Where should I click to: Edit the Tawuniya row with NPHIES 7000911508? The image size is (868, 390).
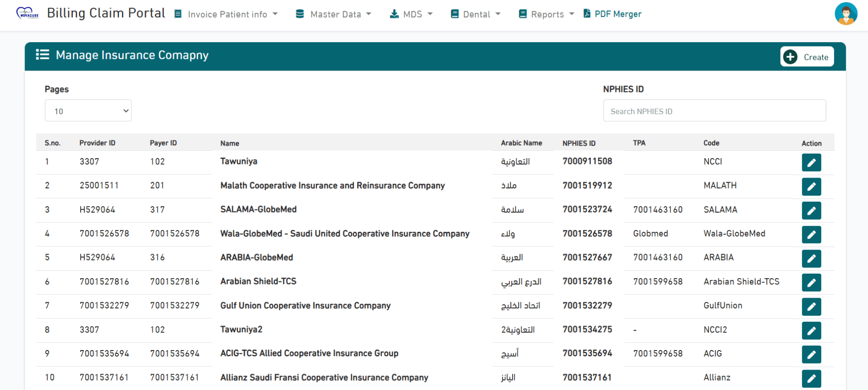click(811, 163)
